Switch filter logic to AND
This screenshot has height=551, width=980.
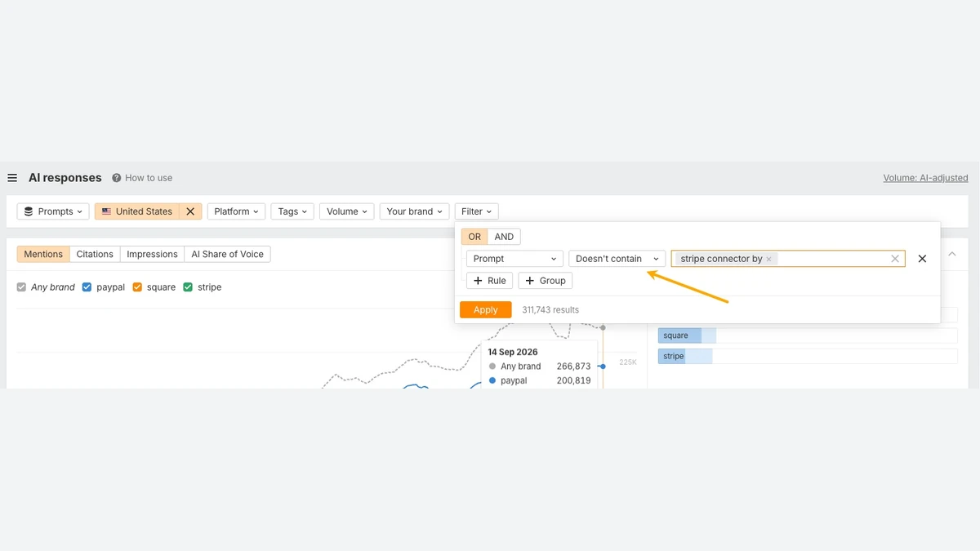[504, 237]
